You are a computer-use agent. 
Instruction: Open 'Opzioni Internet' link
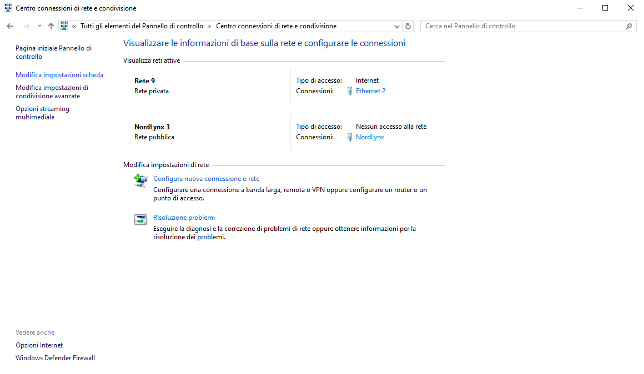point(39,345)
